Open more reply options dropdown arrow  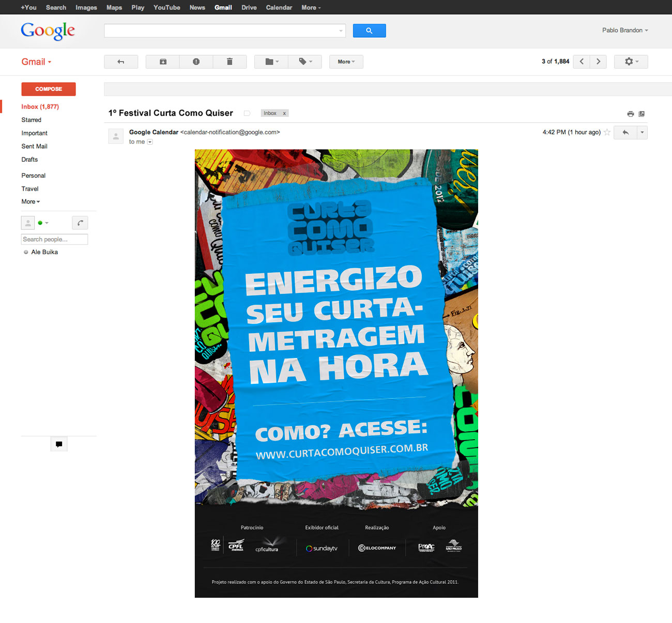tap(643, 133)
